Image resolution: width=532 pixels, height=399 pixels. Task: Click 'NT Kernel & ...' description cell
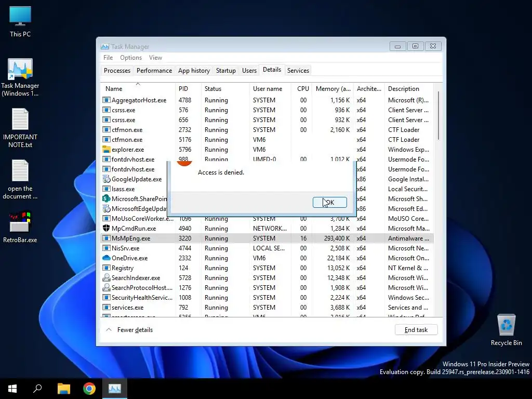tap(408, 268)
